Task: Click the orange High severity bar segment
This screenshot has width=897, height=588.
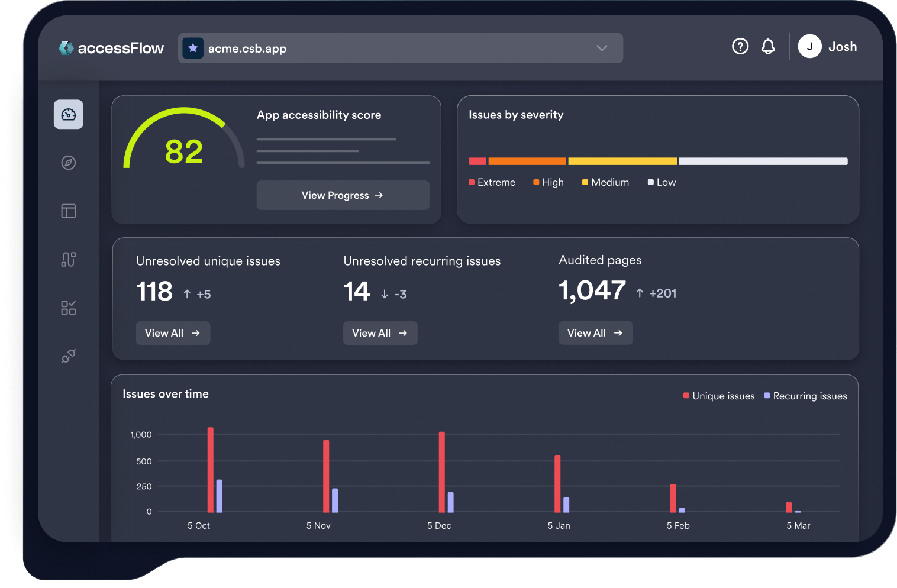Action: [x=527, y=161]
